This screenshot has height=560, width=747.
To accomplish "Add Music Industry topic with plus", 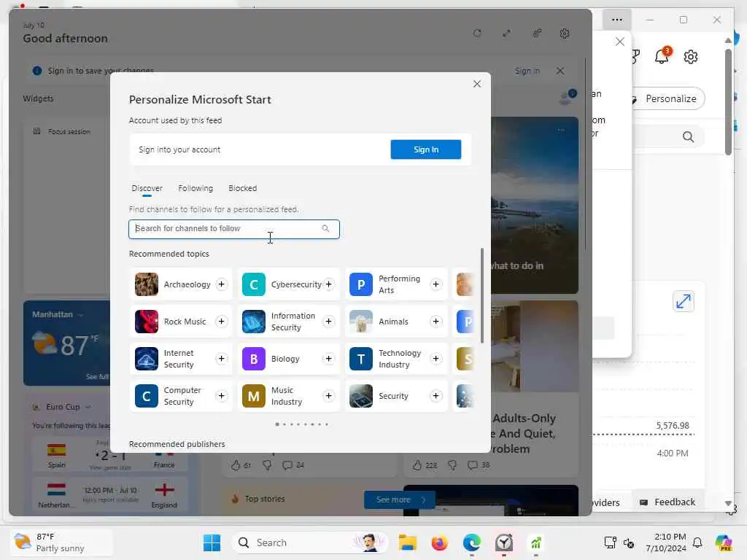I will click(x=329, y=396).
